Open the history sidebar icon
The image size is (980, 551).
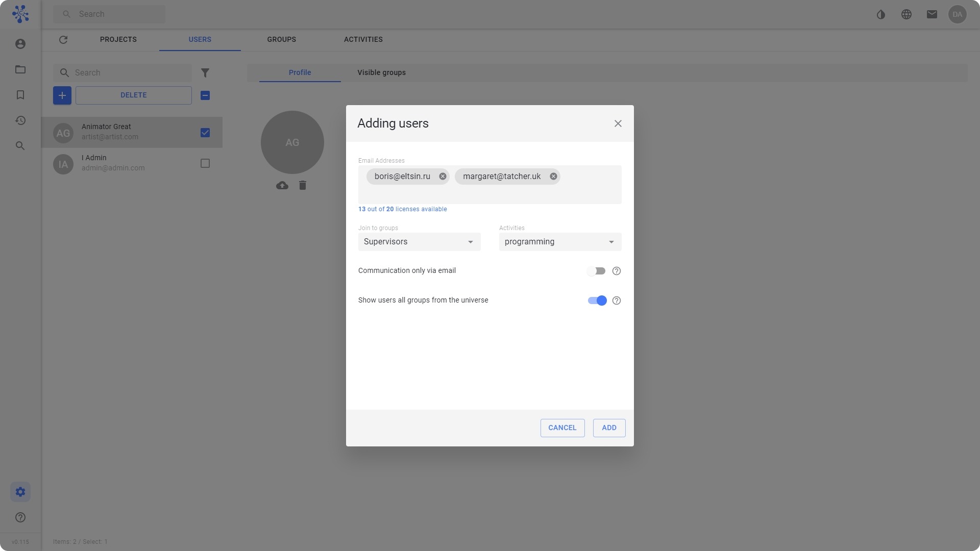click(x=20, y=120)
